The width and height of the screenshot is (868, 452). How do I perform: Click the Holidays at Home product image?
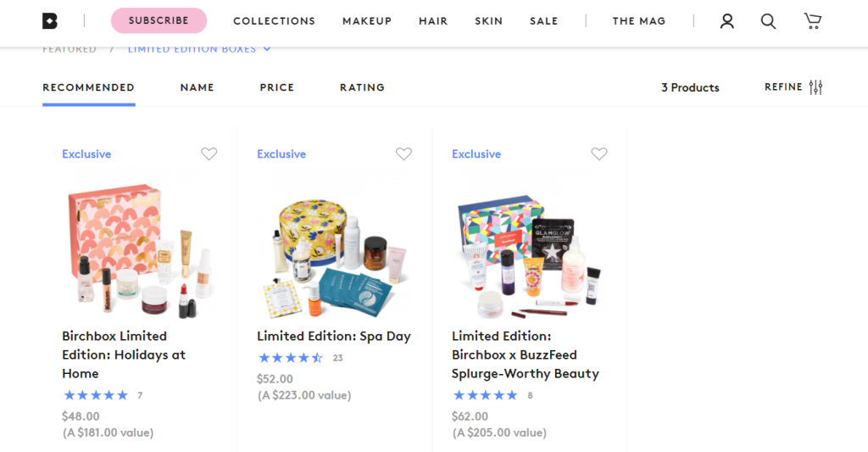click(x=139, y=247)
